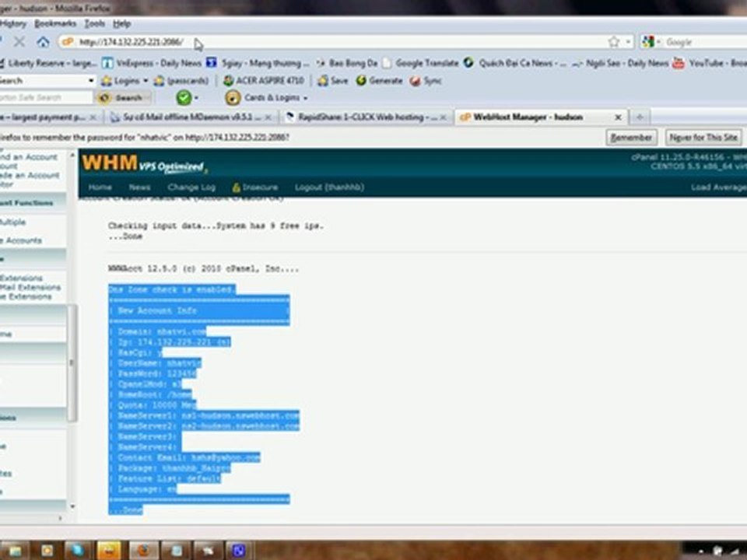Close the RapidShare tab
This screenshot has height=560, width=747.
(x=443, y=117)
